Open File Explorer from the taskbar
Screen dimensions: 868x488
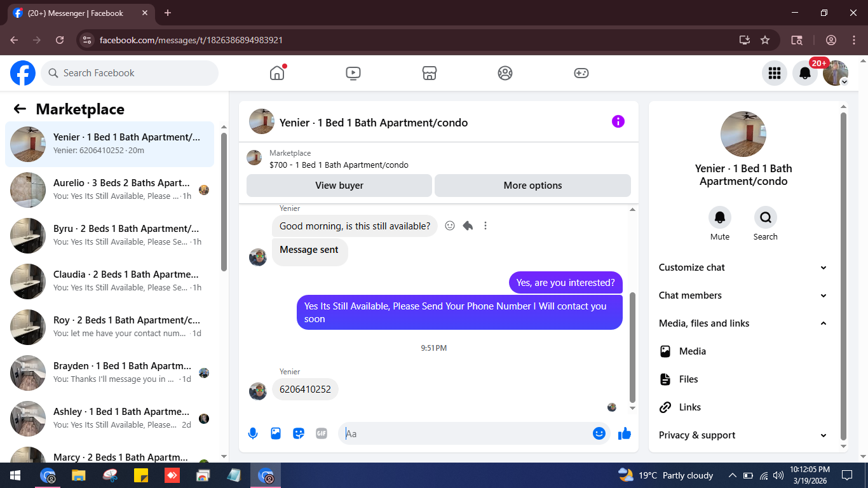coord(78,475)
